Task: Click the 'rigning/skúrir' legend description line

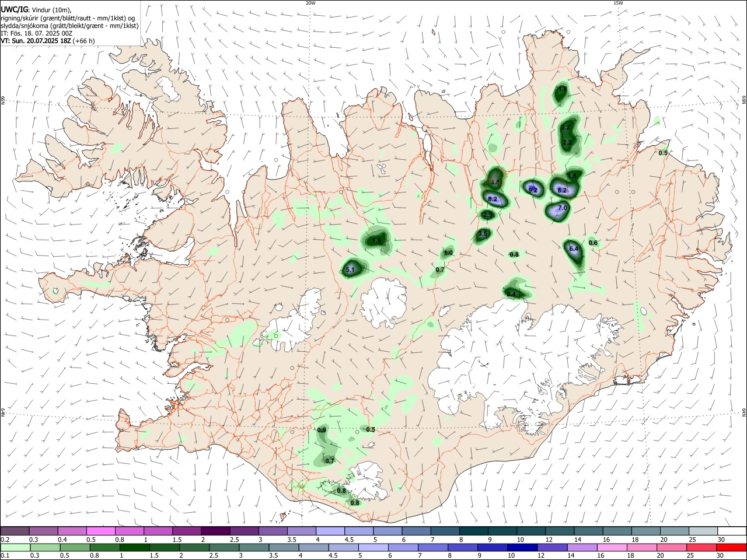Action: [x=68, y=18]
